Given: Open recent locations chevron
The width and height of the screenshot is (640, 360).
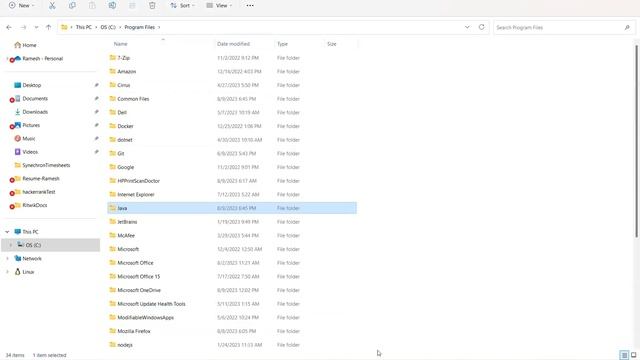Looking at the screenshot, I should pos(36,27).
